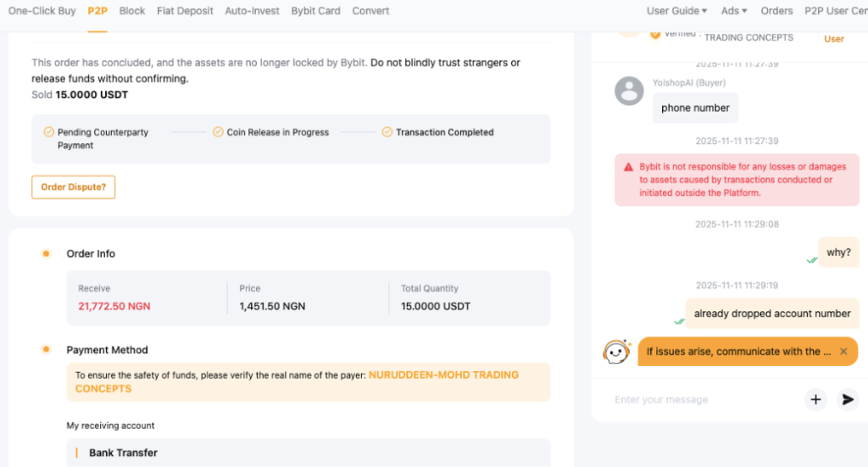The width and height of the screenshot is (868, 467).
Task: Click the plus attachment icon in chat
Action: [815, 399]
